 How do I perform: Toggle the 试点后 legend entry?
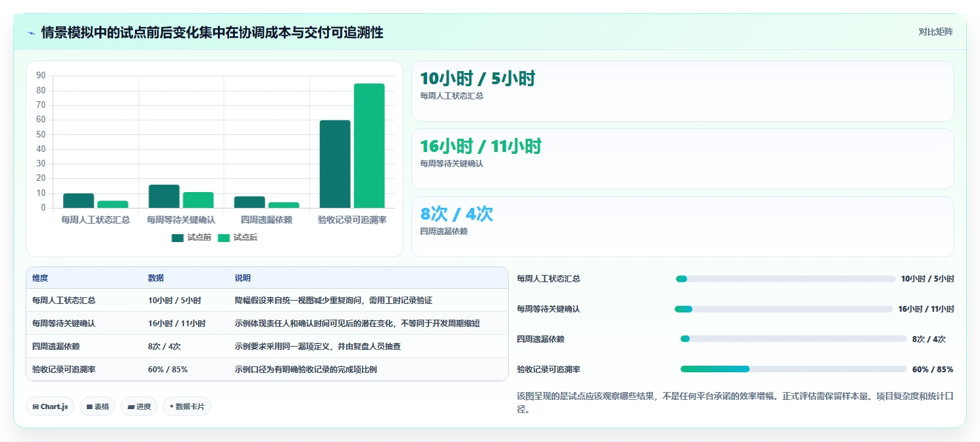coord(238,237)
